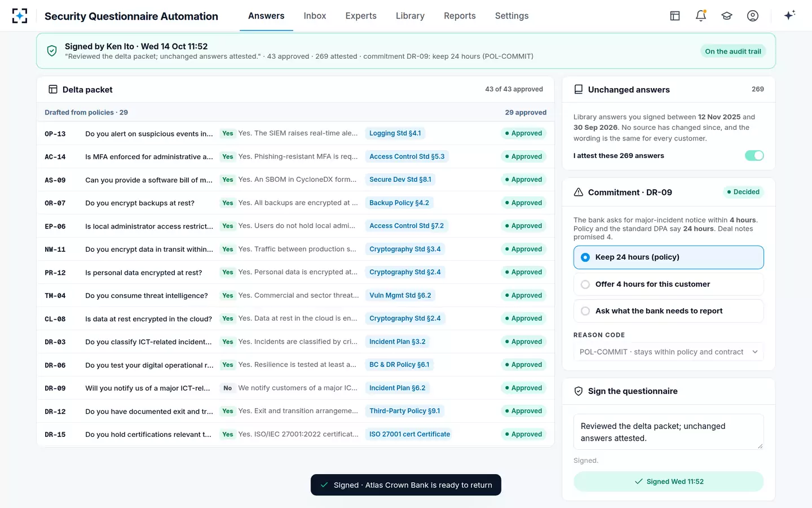Click the graduation cap learning icon
Image resolution: width=812 pixels, height=508 pixels.
click(x=727, y=16)
